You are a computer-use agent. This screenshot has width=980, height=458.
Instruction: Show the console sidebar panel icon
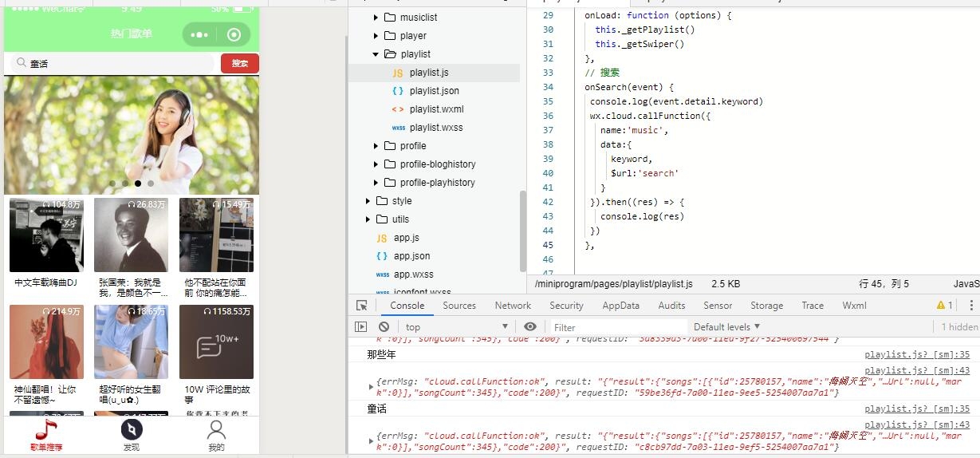pyautogui.click(x=361, y=326)
